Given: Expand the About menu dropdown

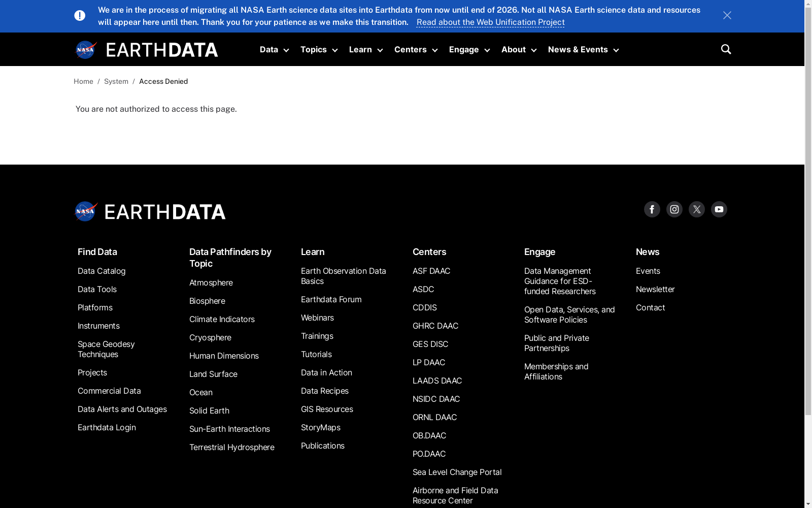Looking at the screenshot, I should 519,50.
